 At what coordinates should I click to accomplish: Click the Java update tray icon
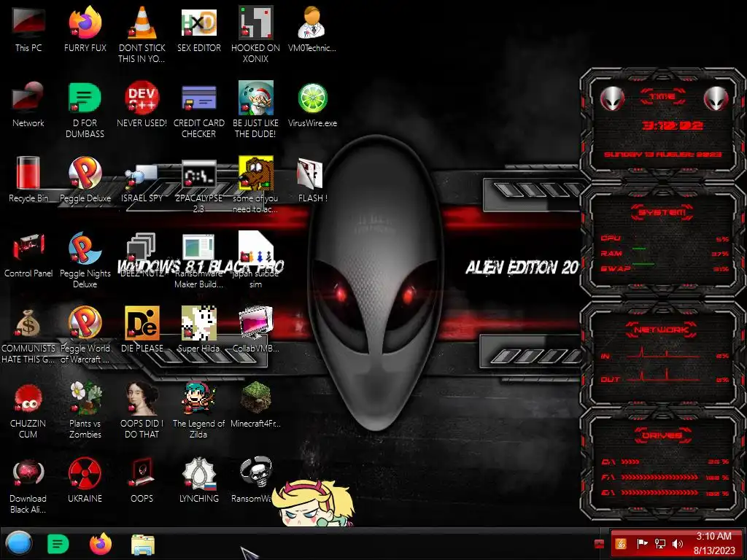(622, 544)
